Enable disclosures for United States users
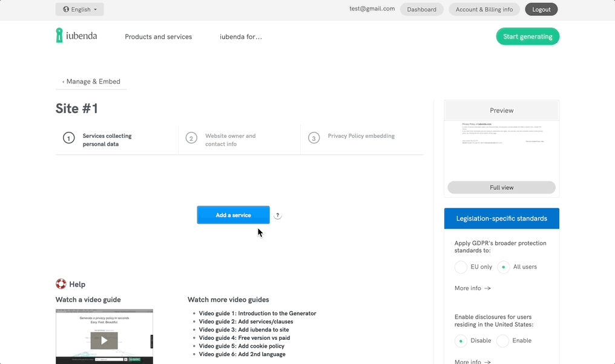 click(502, 340)
